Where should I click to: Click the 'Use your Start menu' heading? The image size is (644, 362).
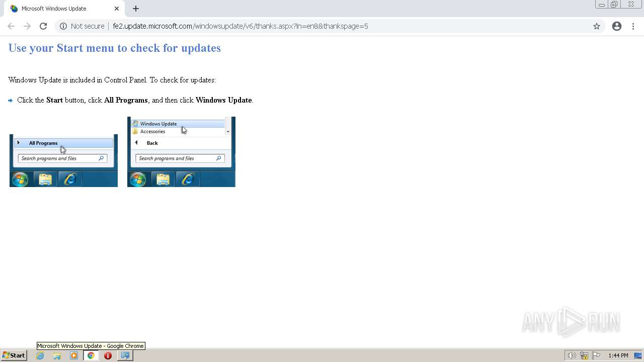[115, 48]
